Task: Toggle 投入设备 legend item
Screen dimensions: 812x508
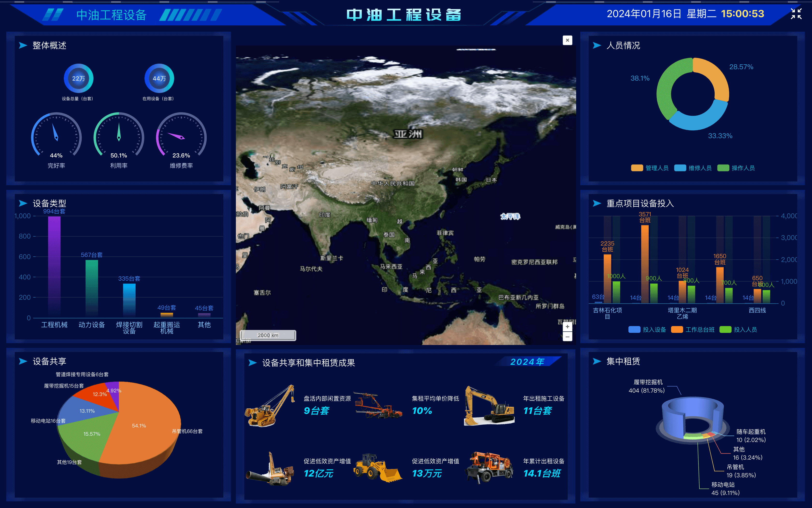Action: (x=647, y=329)
